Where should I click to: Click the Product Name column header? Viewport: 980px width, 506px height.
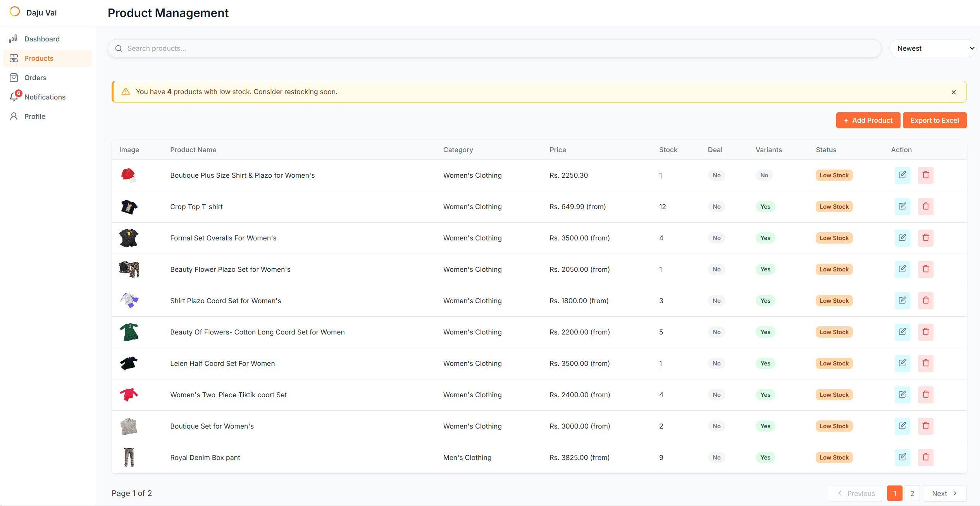click(193, 149)
